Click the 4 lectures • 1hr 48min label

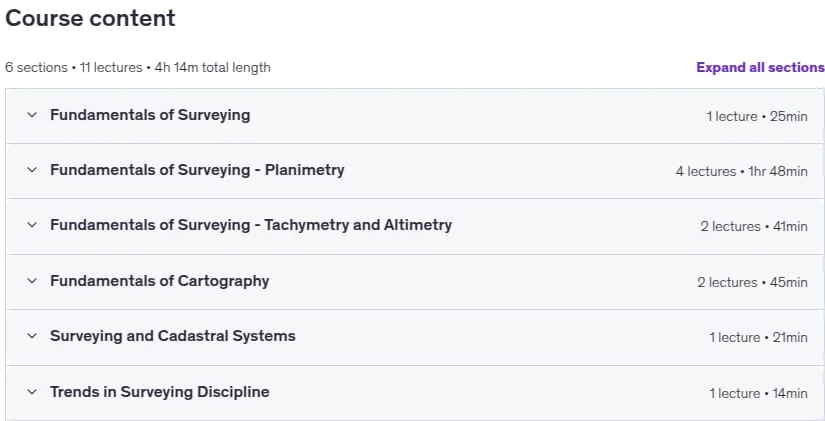tap(741, 171)
